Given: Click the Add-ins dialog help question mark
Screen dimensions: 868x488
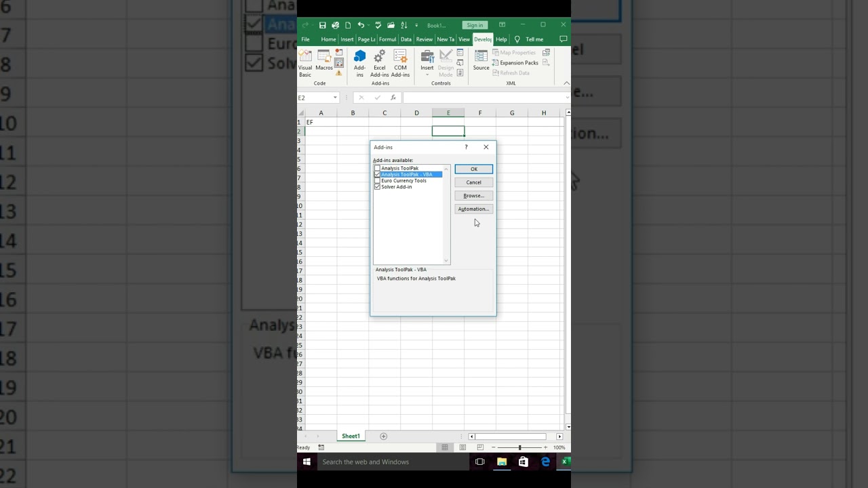Looking at the screenshot, I should point(466,147).
